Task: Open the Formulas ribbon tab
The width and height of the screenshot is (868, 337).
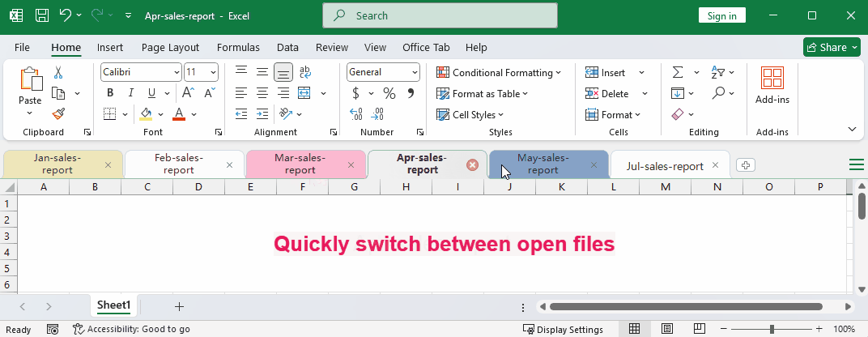Action: pos(238,48)
